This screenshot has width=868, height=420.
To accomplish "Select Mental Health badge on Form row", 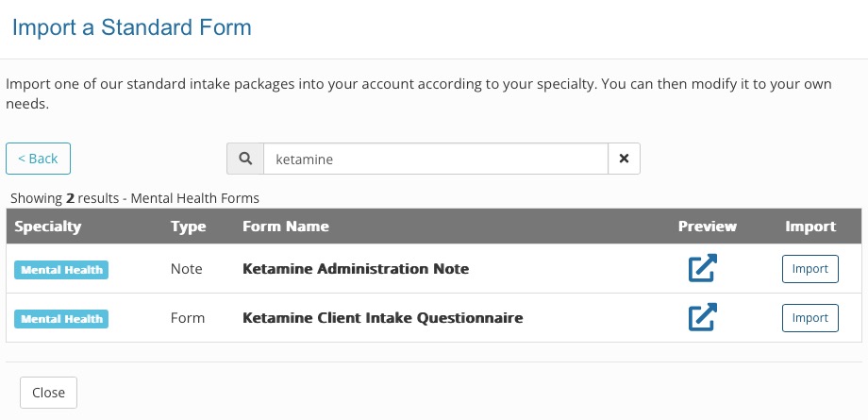I will tap(61, 319).
